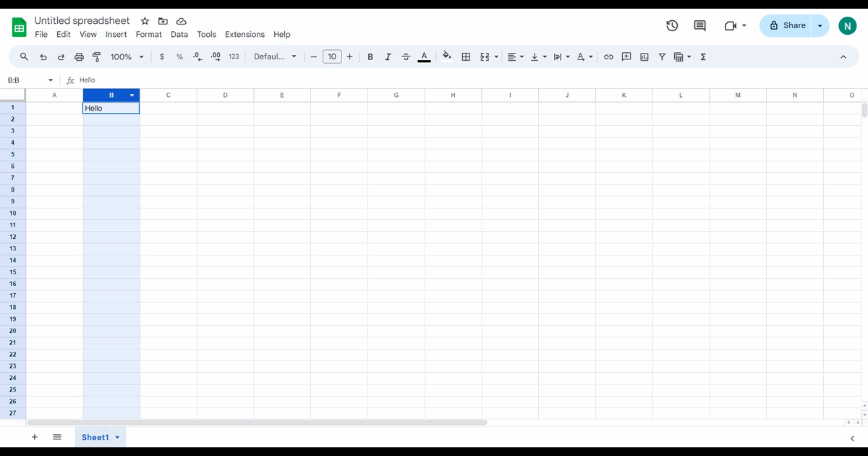Click the font size field
Image resolution: width=868 pixels, height=456 pixels.
point(332,56)
